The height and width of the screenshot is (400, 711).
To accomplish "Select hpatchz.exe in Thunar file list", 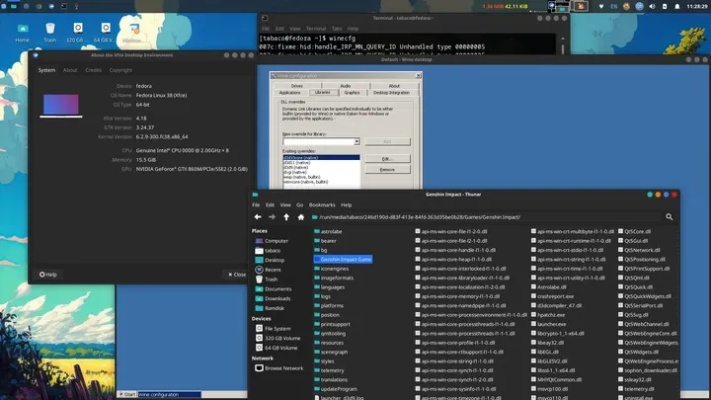I will pyautogui.click(x=548, y=315).
